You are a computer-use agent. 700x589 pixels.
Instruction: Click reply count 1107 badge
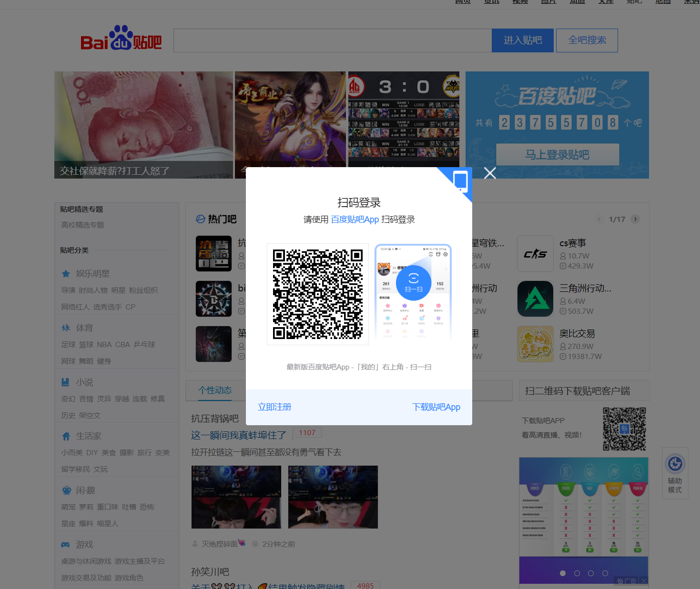click(307, 433)
